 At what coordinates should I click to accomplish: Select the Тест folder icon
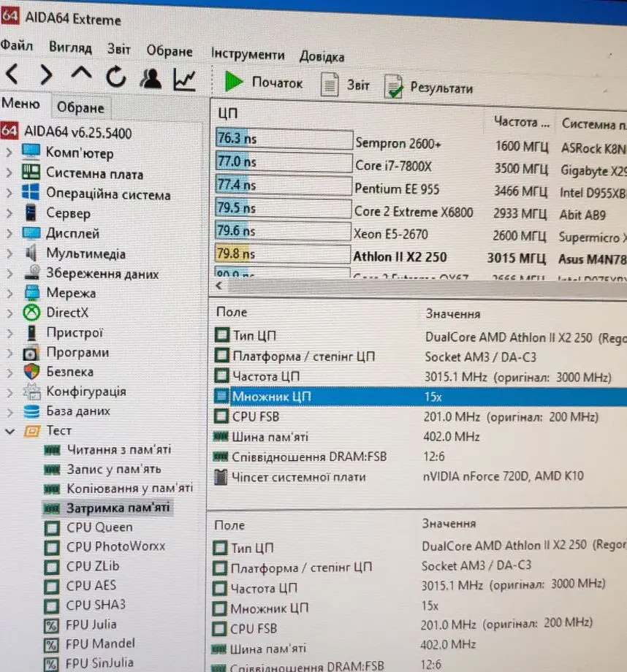(32, 431)
